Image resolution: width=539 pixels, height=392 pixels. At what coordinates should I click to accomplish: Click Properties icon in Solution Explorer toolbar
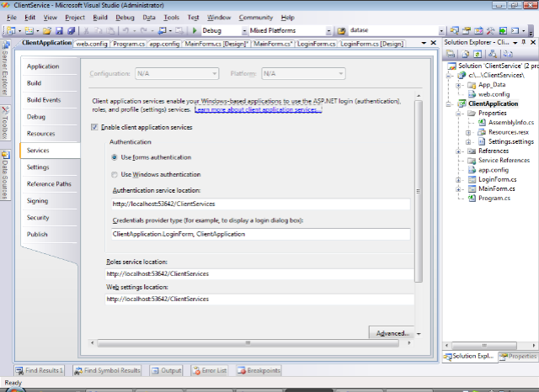tap(451, 54)
